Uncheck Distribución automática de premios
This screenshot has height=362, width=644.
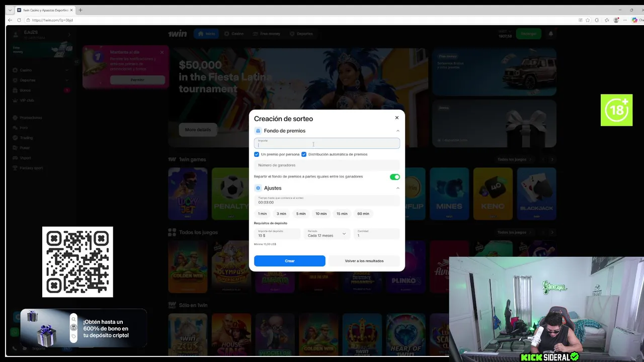304,154
